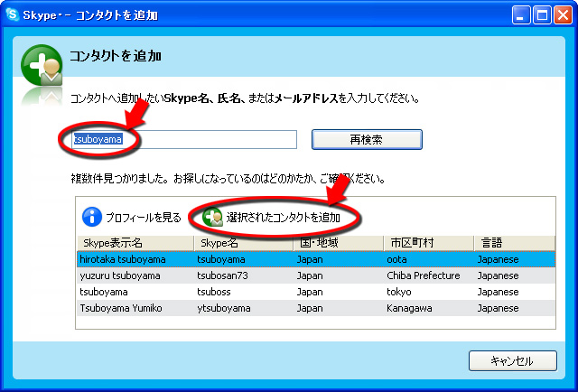Click city cell Chiba Prefecture

pos(424,275)
